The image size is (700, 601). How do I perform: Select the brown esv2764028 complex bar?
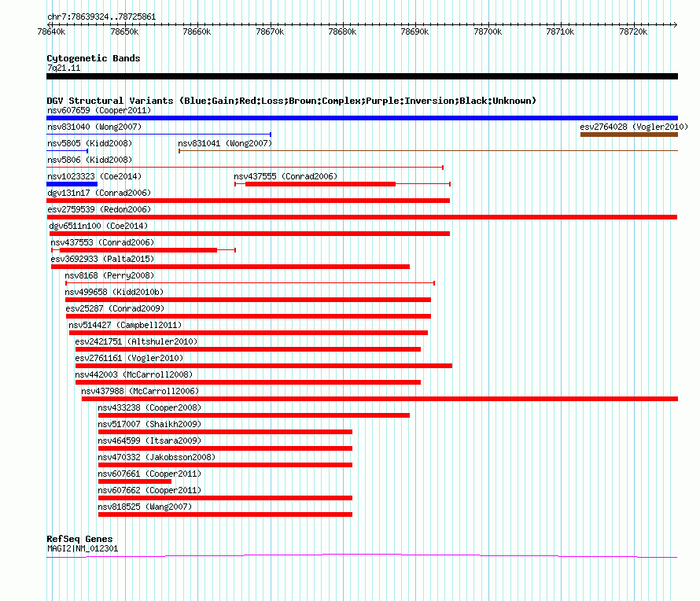629,135
